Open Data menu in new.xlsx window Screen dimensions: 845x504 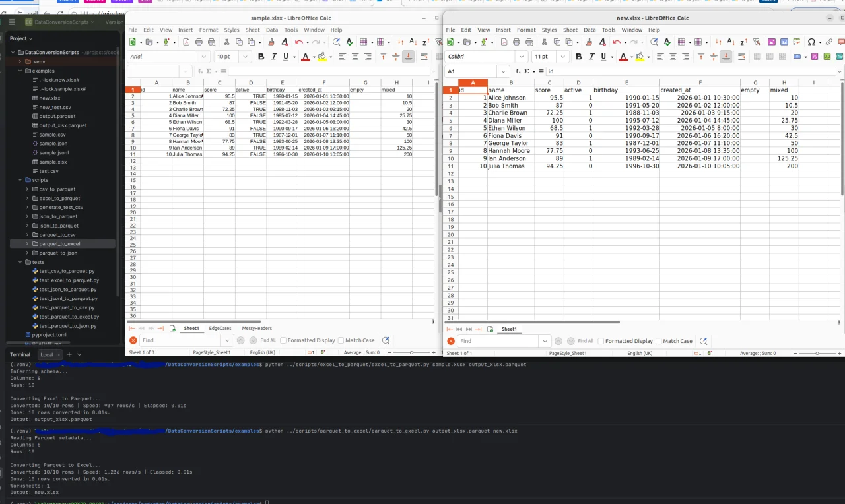590,30
